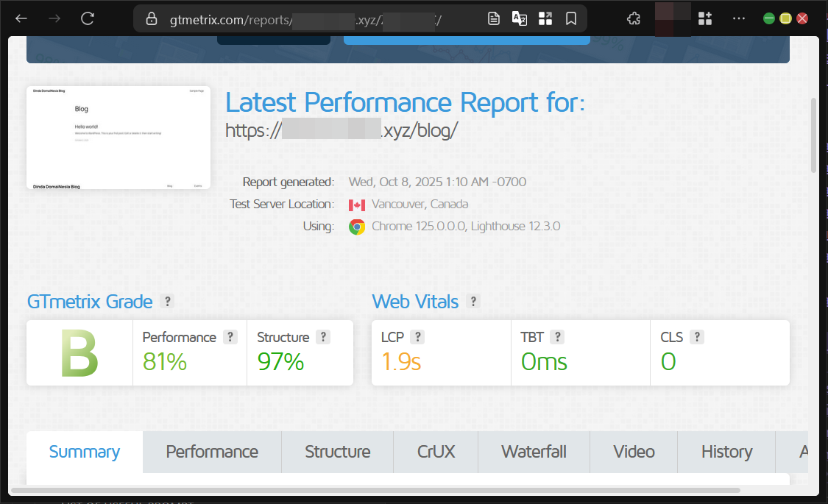Click the Performance help question mark
The height and width of the screenshot is (504, 828).
[230, 337]
